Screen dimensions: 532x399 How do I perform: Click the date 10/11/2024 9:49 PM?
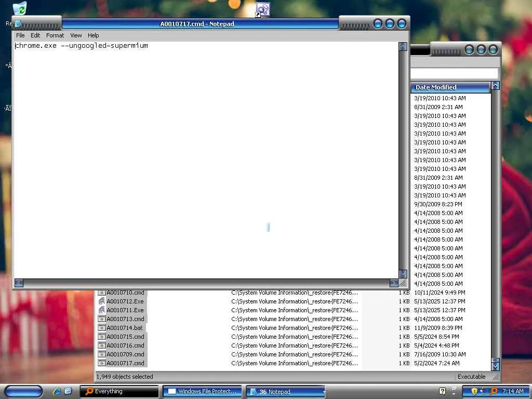(440, 292)
